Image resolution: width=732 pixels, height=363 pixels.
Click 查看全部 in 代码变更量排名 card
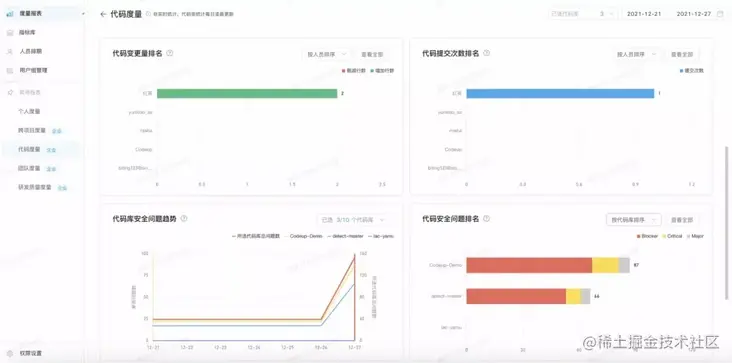372,54
